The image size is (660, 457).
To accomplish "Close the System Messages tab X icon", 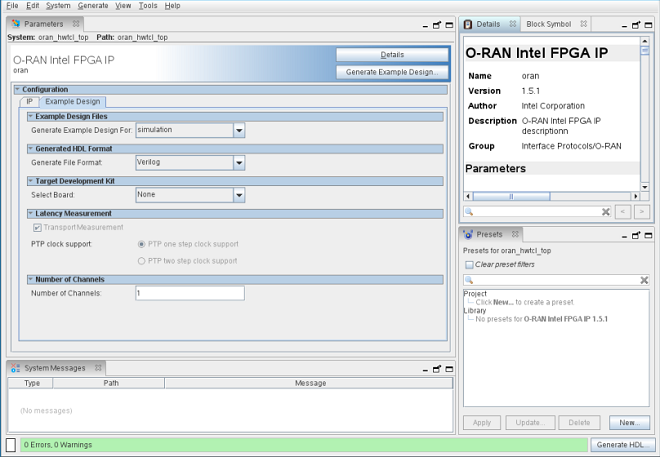I will (x=98, y=368).
